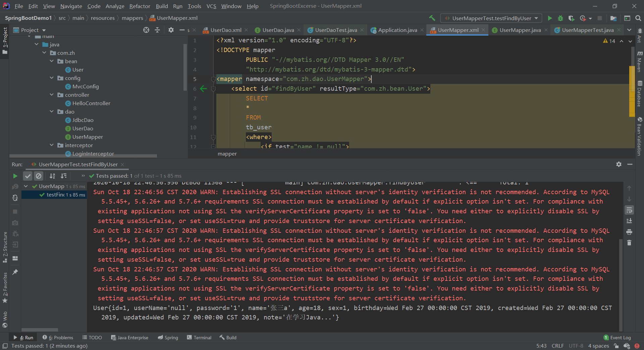
Task: Click Up the stack trace arrow
Action: point(629,188)
